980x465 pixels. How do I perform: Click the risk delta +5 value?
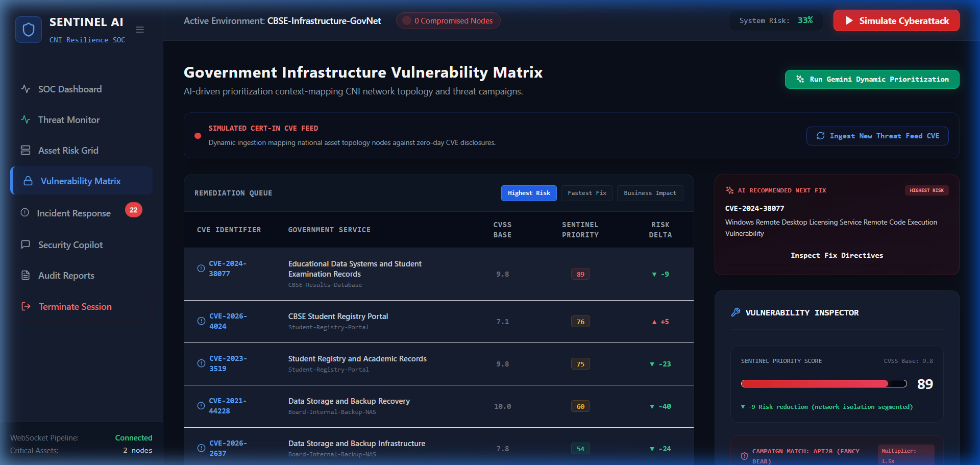660,322
